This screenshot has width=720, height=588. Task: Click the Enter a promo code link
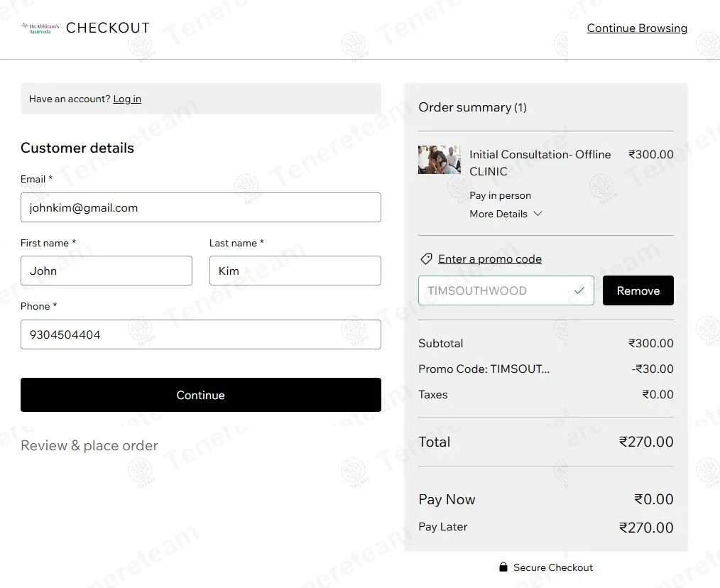490,259
